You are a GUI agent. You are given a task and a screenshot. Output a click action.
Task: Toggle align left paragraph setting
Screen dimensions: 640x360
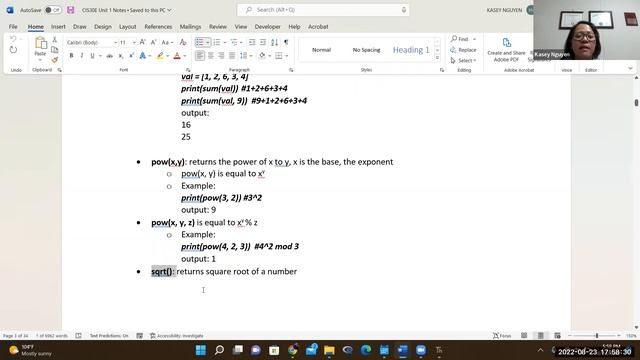pos(200,56)
